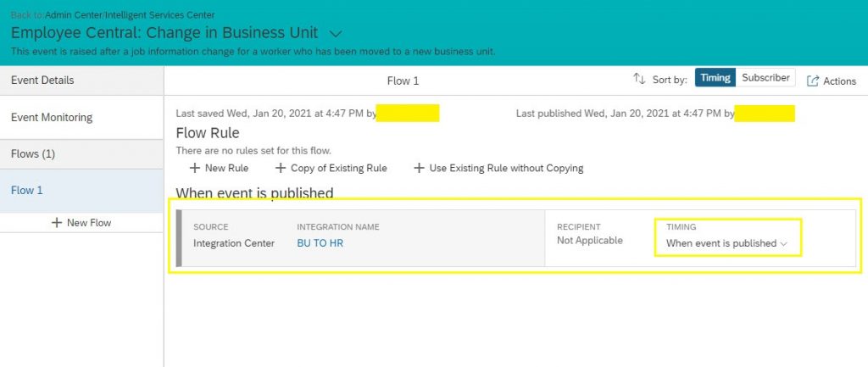Click the Integration Center subscriber row
This screenshot has width=868, height=367.
[515, 238]
